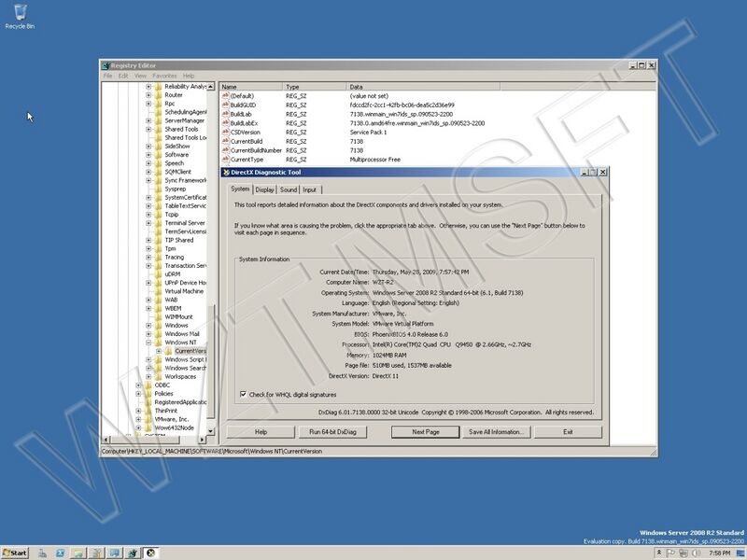Image resolution: width=747 pixels, height=560 pixels.
Task: Click the tree scrollbar down arrow
Action: (211, 430)
